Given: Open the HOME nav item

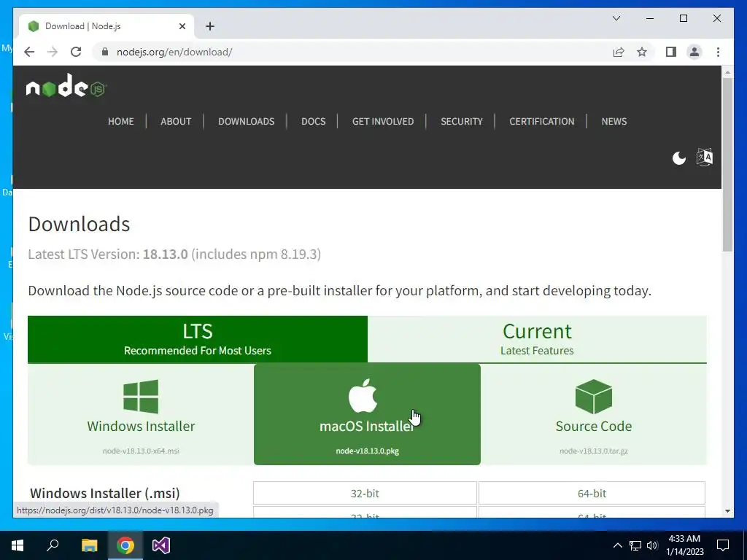Looking at the screenshot, I should point(121,122).
